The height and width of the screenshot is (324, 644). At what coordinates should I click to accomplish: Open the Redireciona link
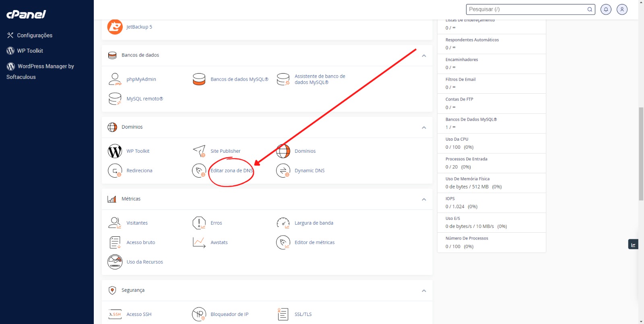click(x=139, y=170)
